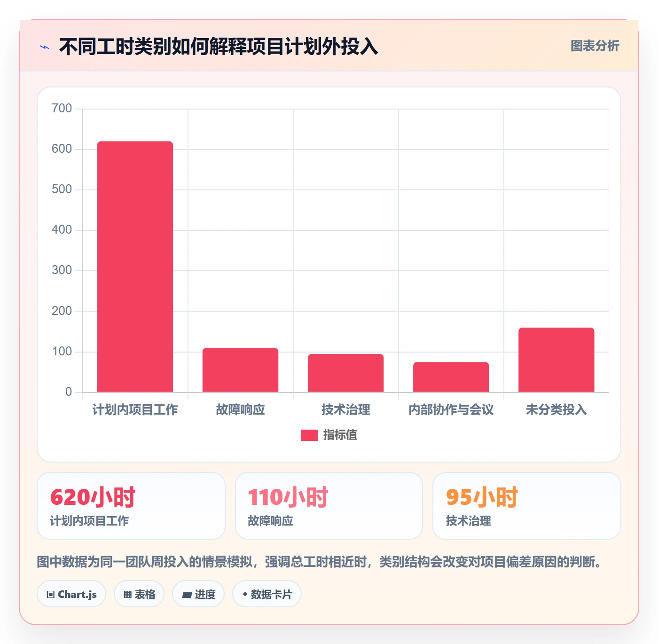Click the 数据卡片 tag
This screenshot has width=658, height=644.
tap(267, 594)
